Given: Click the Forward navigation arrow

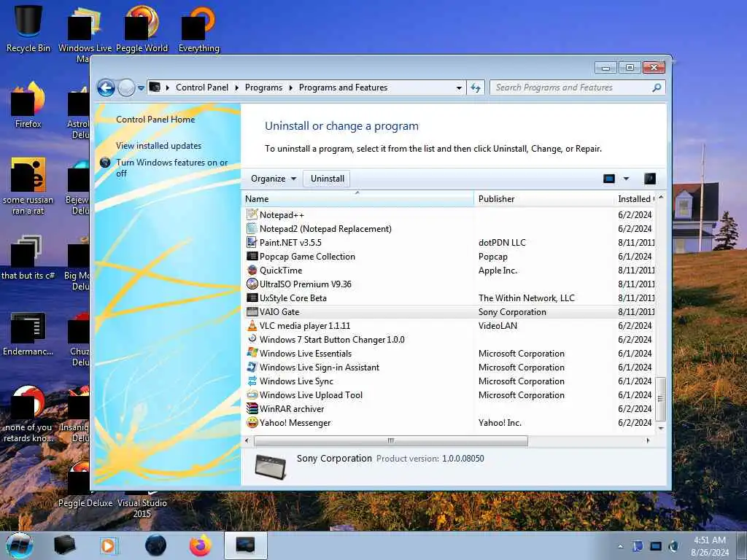Looking at the screenshot, I should click(126, 87).
